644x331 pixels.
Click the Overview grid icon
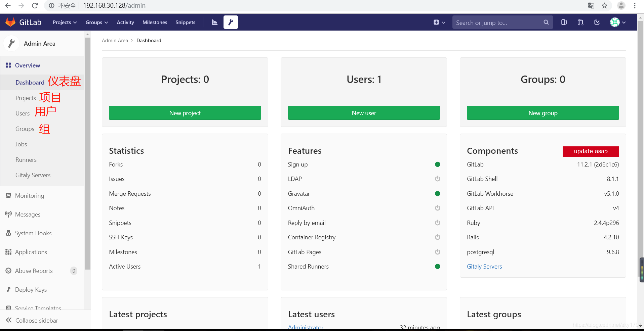point(8,65)
